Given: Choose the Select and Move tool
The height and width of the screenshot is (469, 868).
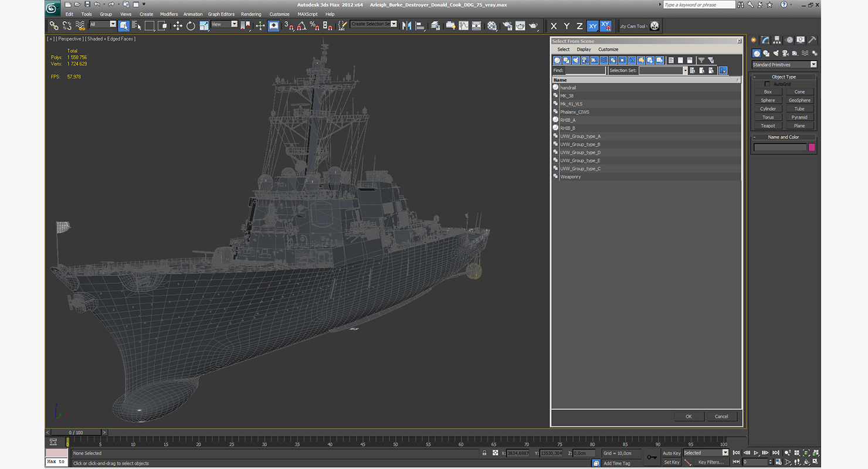Looking at the screenshot, I should 178,26.
